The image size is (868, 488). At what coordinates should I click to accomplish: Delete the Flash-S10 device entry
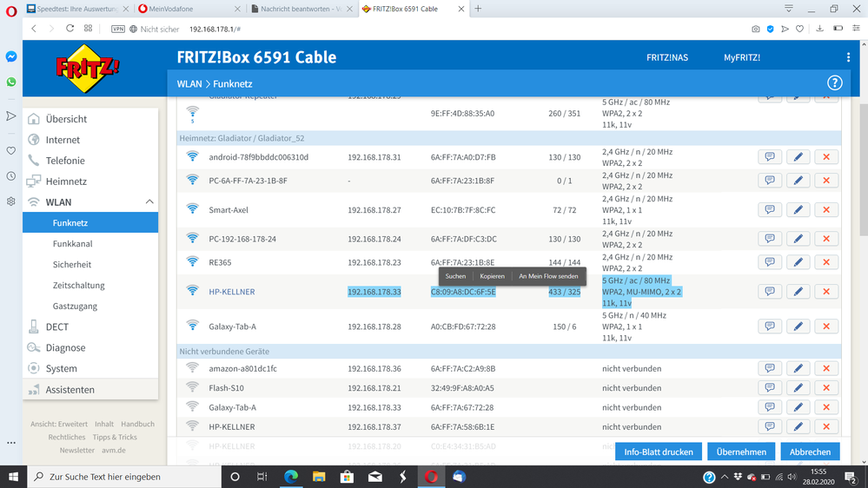(x=826, y=388)
